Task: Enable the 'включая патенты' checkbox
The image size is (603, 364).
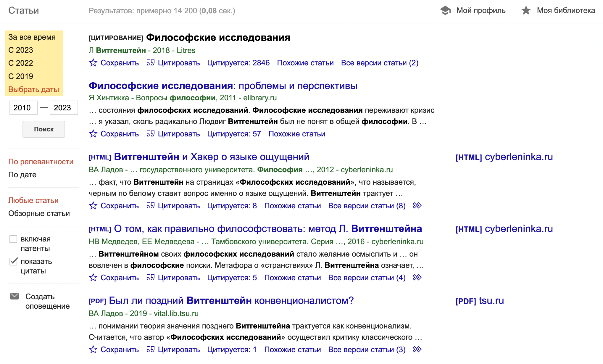Action: coord(13,239)
